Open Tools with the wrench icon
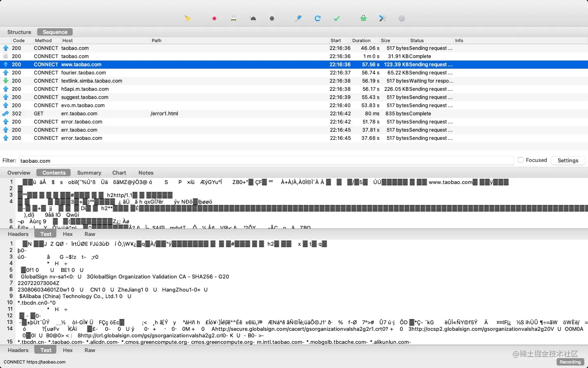The image size is (588, 368). 383,18
